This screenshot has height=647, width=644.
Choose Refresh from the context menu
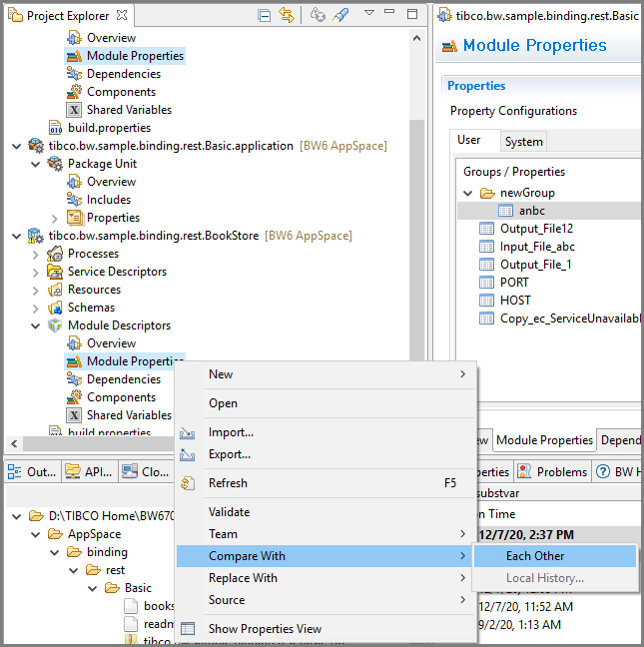[x=325, y=483]
